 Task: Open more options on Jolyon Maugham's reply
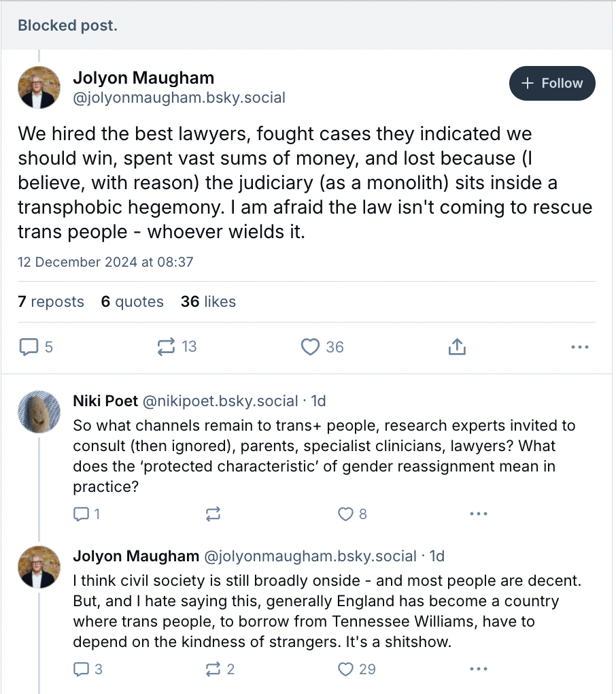click(x=479, y=669)
